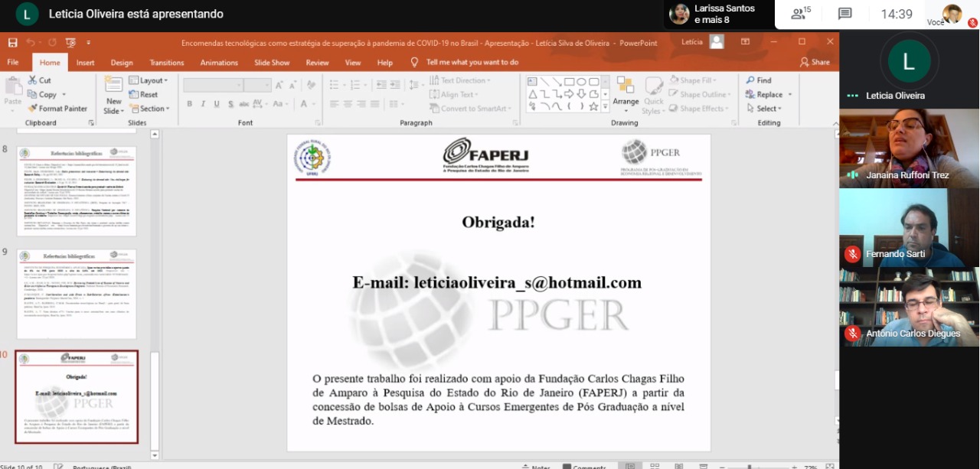The width and height of the screenshot is (980, 469).
Task: Reset the slide layout
Action: (143, 95)
